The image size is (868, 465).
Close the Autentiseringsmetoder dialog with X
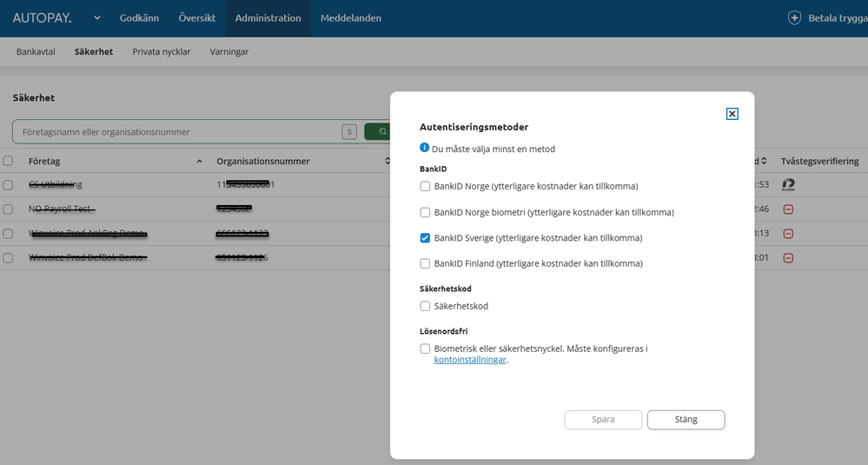732,114
